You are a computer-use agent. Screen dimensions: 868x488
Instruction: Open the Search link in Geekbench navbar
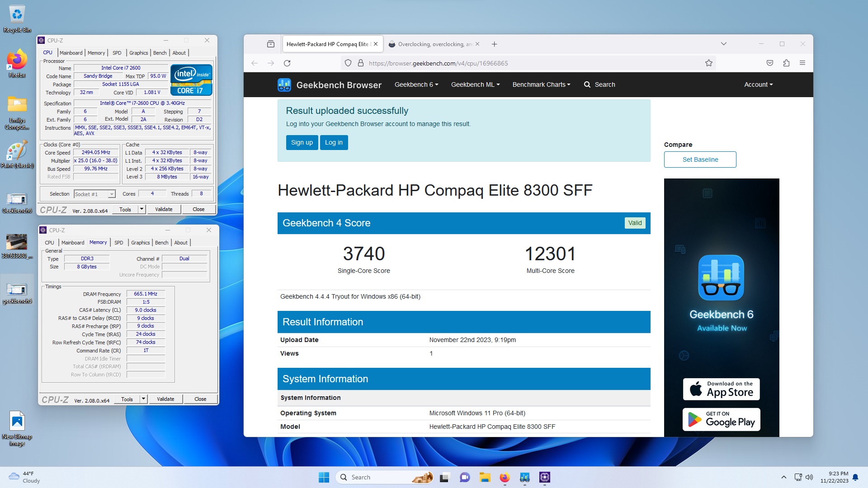pyautogui.click(x=599, y=84)
